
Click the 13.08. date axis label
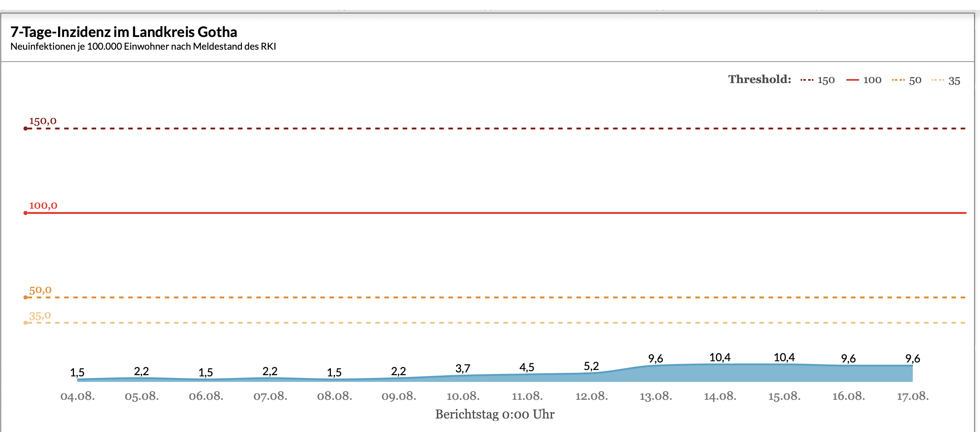click(656, 396)
